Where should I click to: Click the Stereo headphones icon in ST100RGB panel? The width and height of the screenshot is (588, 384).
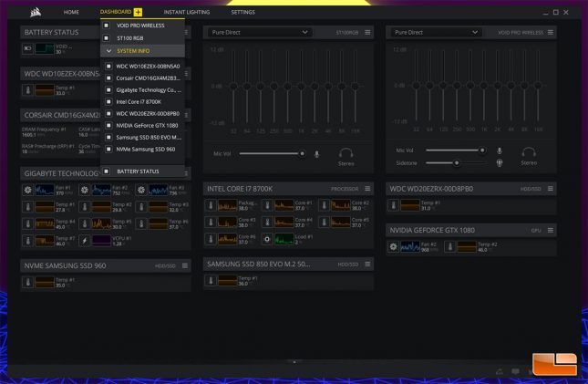pos(346,153)
